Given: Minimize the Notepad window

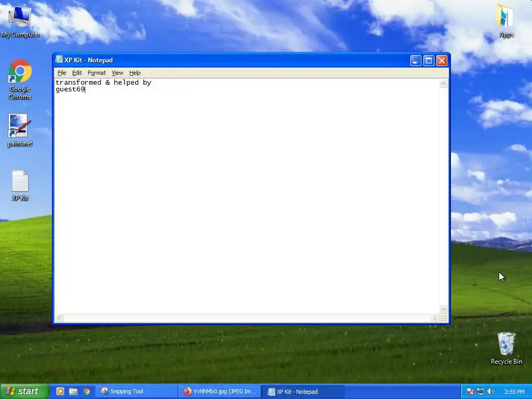Looking at the screenshot, I should 416,60.
